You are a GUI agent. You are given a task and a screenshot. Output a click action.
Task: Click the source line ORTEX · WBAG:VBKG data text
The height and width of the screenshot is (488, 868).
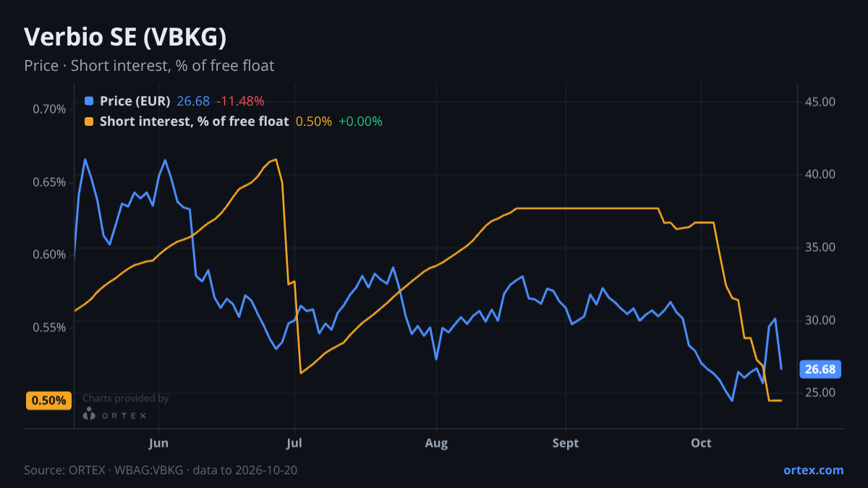[x=161, y=470]
